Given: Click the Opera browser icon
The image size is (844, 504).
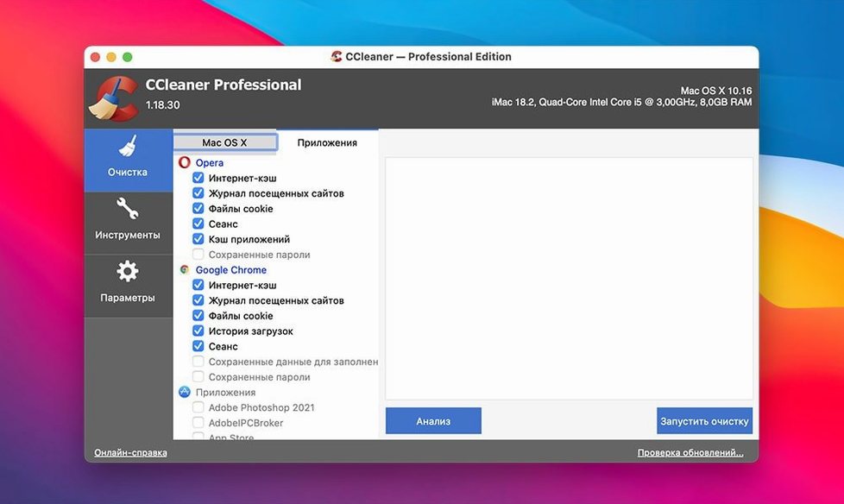Looking at the screenshot, I should coord(185,162).
